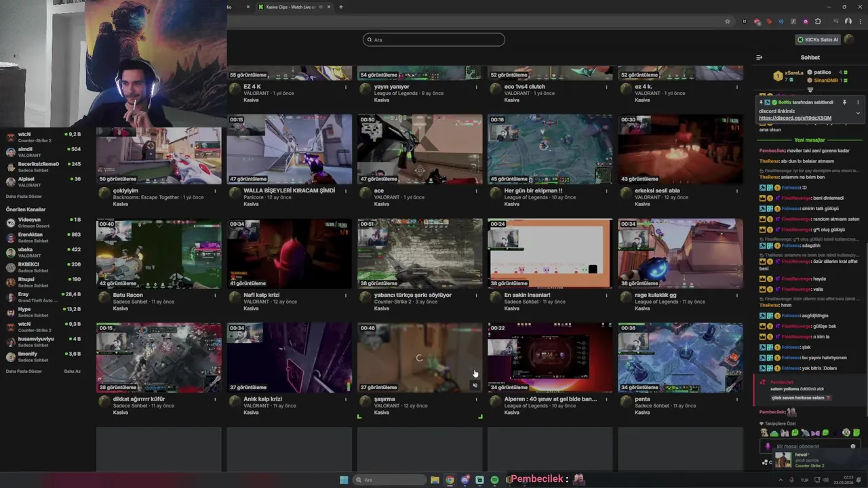868x488 pixels.
Task: Open the three-dot menu for clip rage kulaklık gg
Action: pyautogui.click(x=737, y=296)
